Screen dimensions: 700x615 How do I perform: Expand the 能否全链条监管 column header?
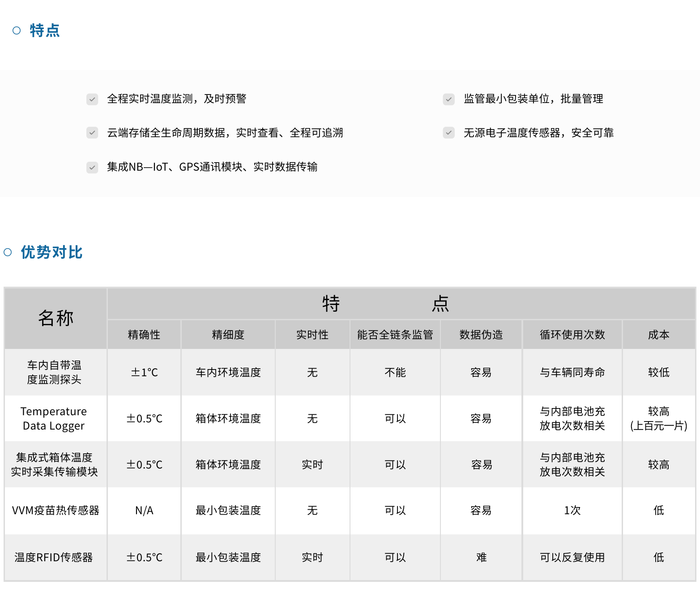[395, 334]
